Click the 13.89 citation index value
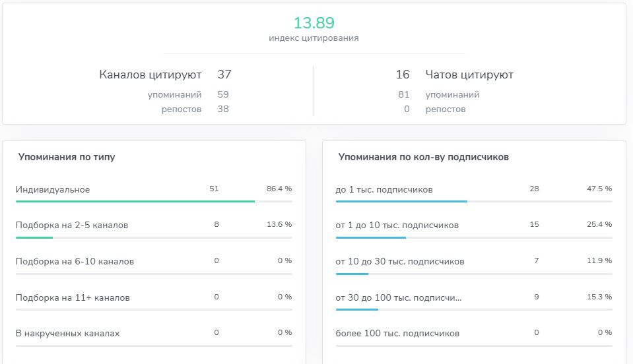Image resolution: width=633 pixels, height=364 pixels. pyautogui.click(x=314, y=23)
